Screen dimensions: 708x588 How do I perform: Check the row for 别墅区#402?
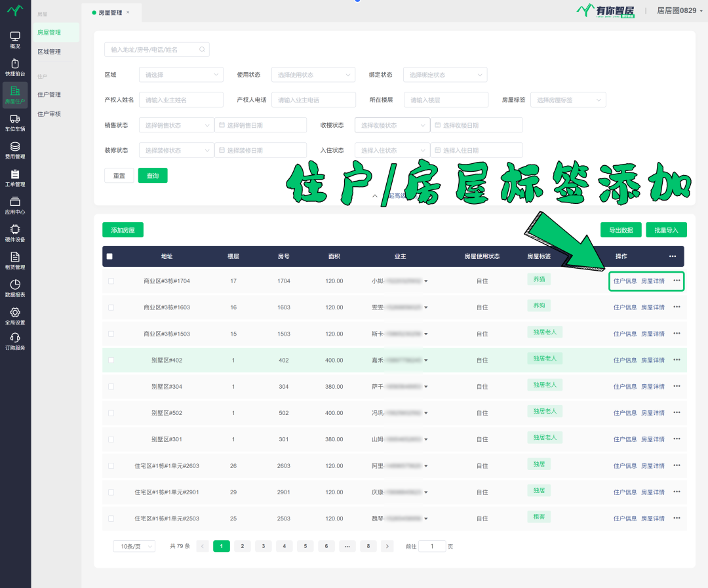point(111,361)
